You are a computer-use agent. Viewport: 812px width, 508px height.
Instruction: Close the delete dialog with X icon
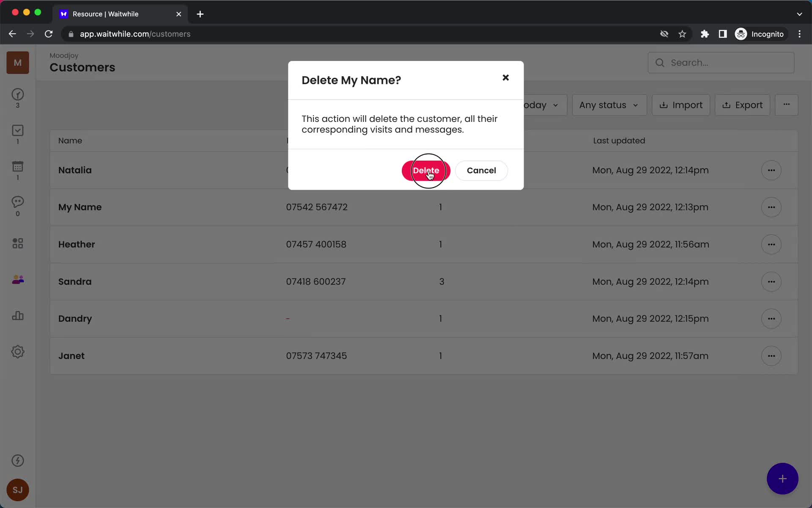coord(505,77)
